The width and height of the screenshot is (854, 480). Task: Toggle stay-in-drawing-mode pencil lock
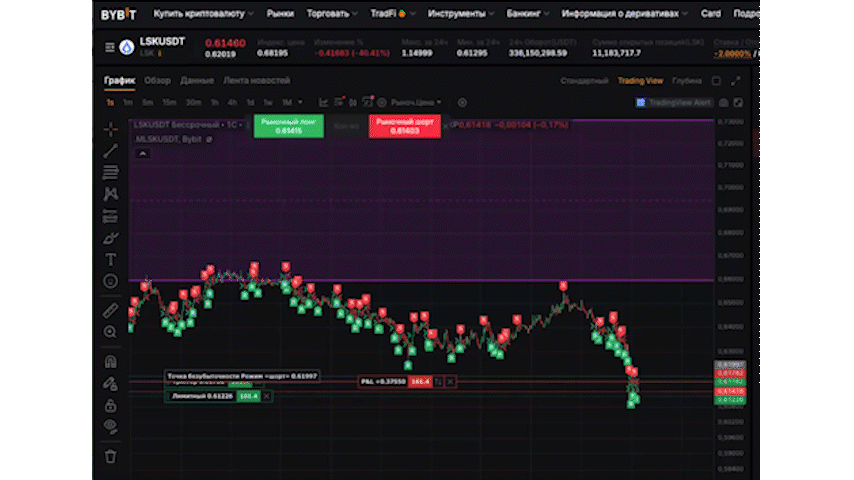(x=111, y=384)
